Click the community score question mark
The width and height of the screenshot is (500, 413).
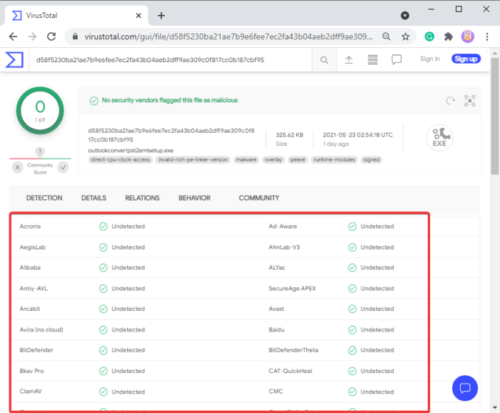click(x=40, y=152)
